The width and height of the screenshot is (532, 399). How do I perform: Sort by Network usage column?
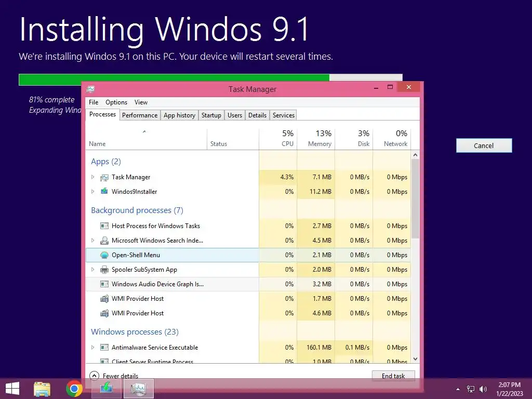[x=392, y=139]
